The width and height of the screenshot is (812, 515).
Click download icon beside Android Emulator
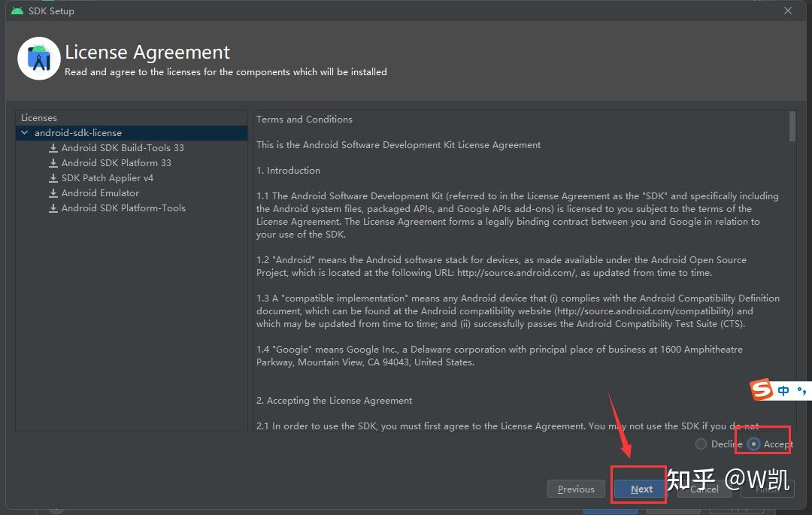point(53,193)
